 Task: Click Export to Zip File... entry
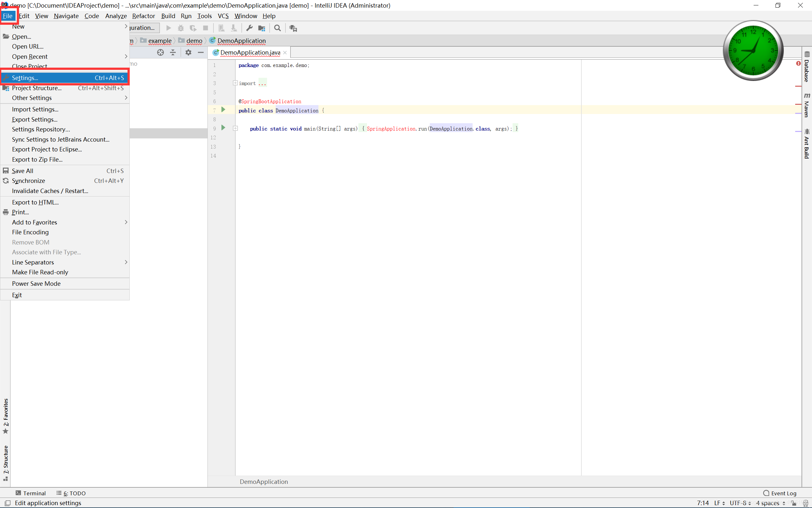[x=65, y=159]
